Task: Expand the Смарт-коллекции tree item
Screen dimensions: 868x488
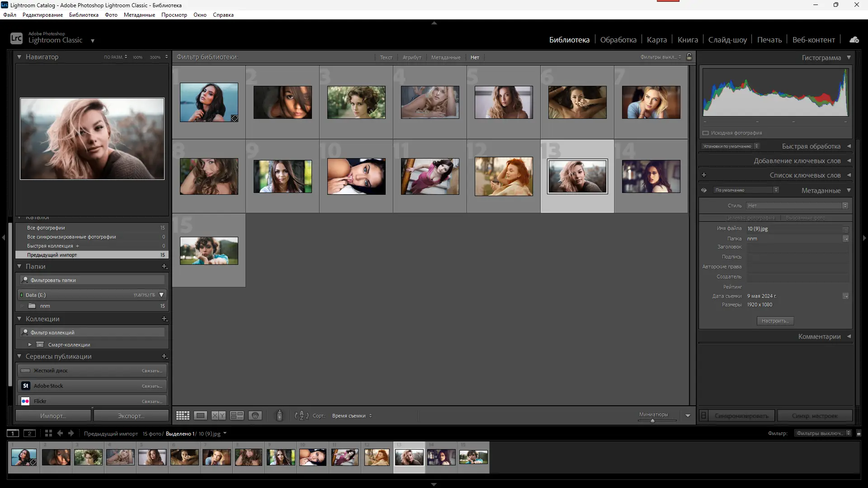Action: [x=30, y=345]
